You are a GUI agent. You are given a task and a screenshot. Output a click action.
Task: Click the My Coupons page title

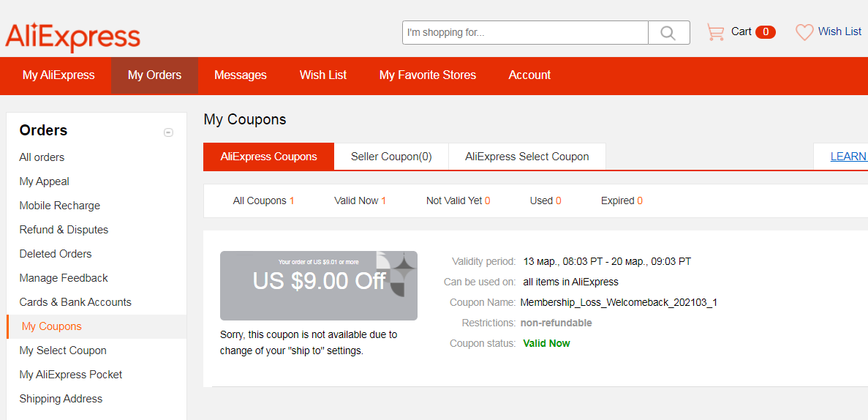click(245, 119)
